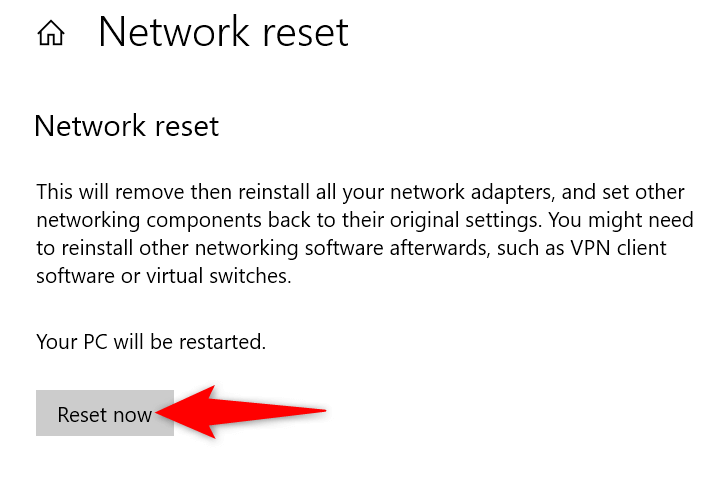Click the 'Your PC will be restarted.' text
Image resolution: width=708 pixels, height=478 pixels.
151,341
